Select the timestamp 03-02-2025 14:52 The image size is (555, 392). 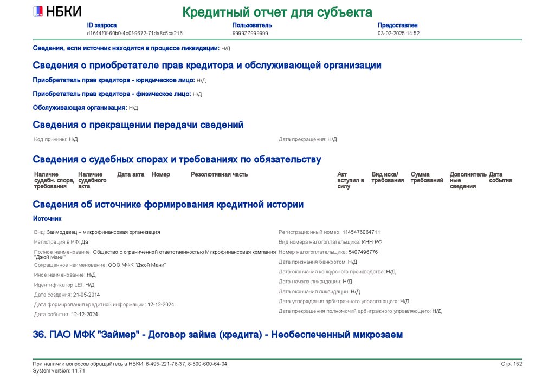pyautogui.click(x=398, y=33)
